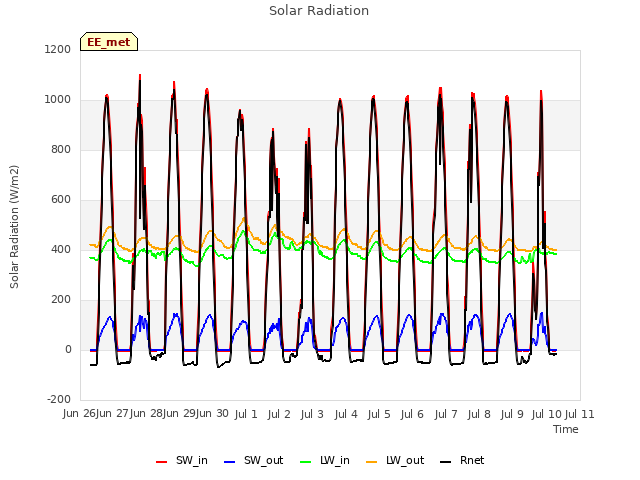Click the 1200 y-axis tick label
Image resolution: width=640 pixels, height=480 pixels.
click(58, 49)
